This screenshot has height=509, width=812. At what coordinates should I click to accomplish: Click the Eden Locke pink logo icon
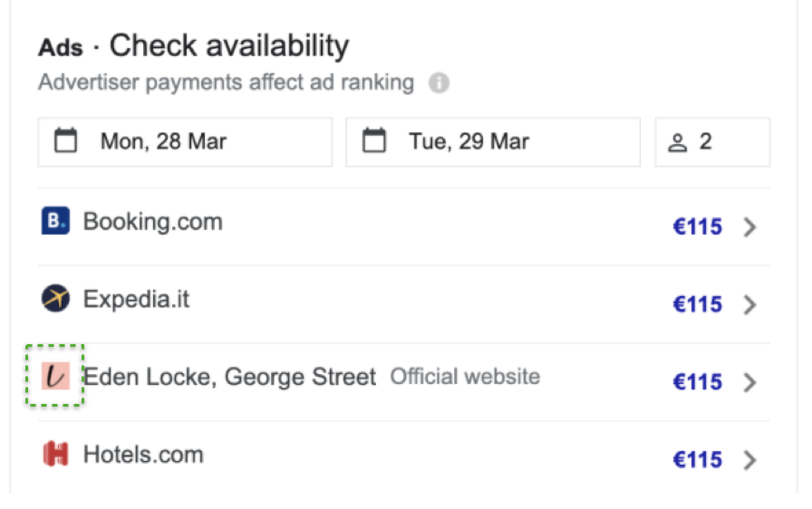55,376
